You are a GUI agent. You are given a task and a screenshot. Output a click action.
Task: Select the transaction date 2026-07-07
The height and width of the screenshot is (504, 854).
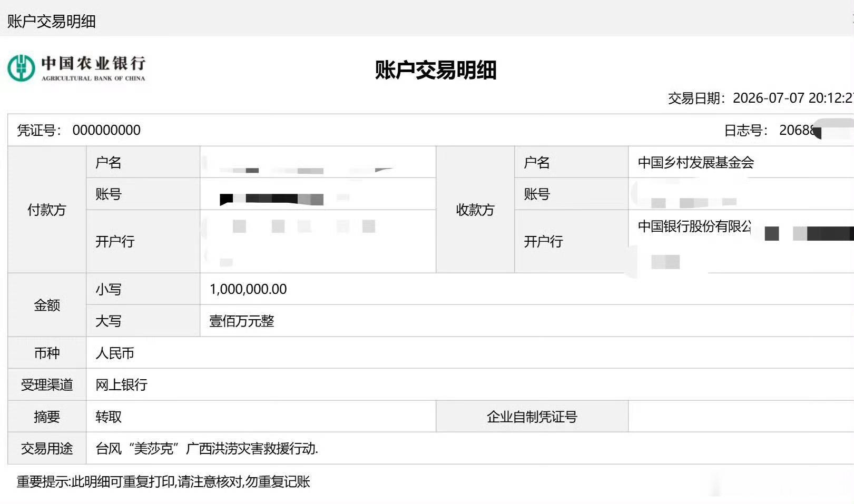point(768,98)
